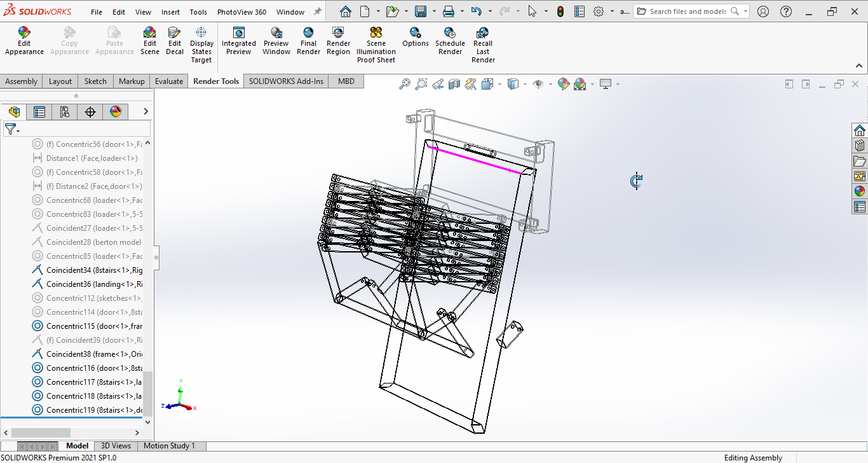Screen dimensions: 868x463
Task: Click Section View icon
Action: click(x=454, y=84)
